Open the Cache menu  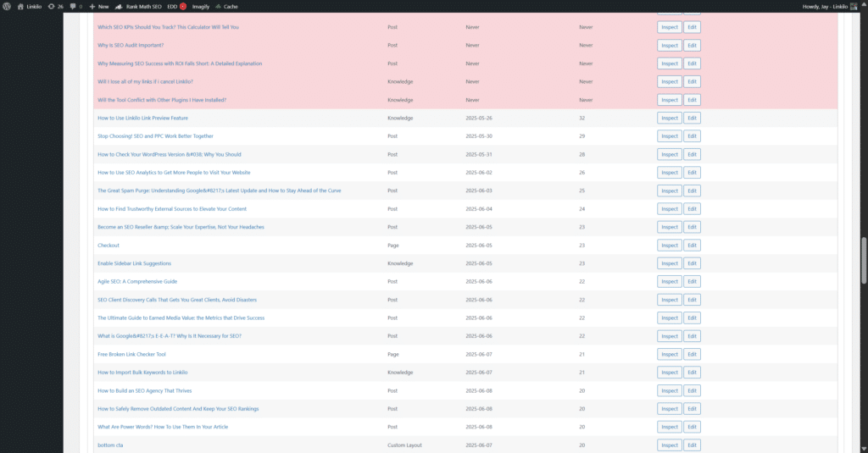226,7
